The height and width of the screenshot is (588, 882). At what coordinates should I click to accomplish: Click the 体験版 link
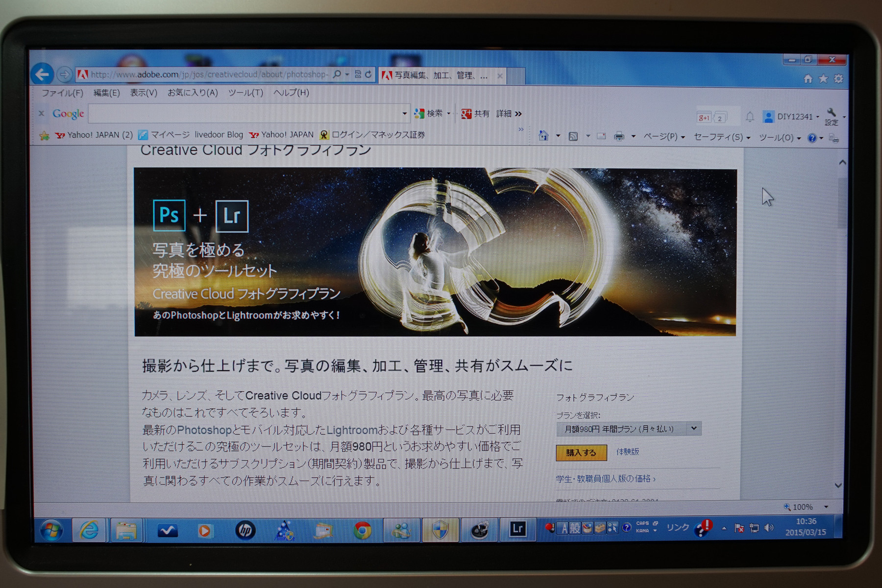click(628, 451)
